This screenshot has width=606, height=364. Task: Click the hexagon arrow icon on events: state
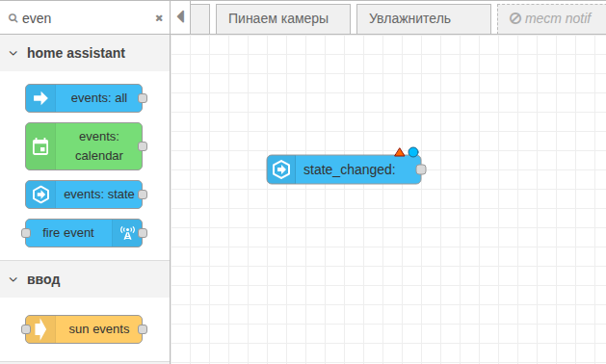click(40, 195)
